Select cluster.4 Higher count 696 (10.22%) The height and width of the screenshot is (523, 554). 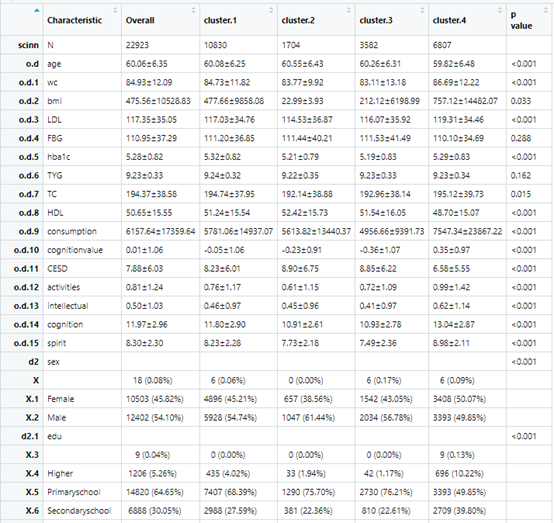[459, 474]
